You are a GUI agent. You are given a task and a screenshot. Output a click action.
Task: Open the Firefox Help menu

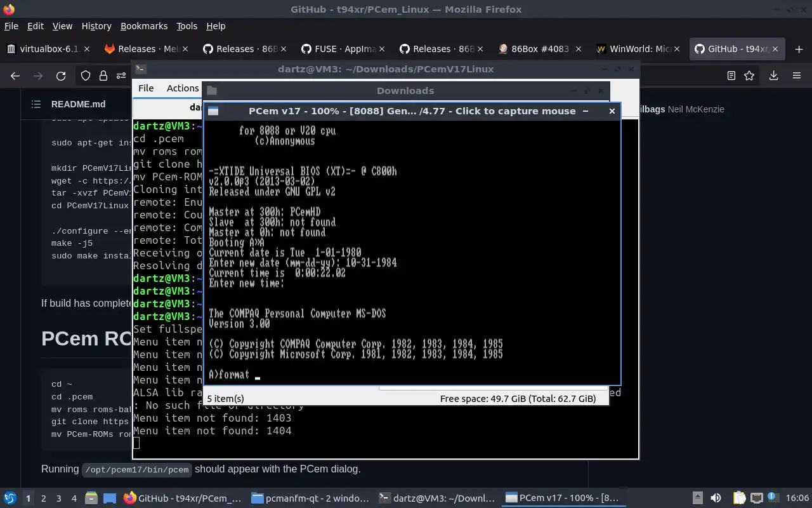point(216,26)
